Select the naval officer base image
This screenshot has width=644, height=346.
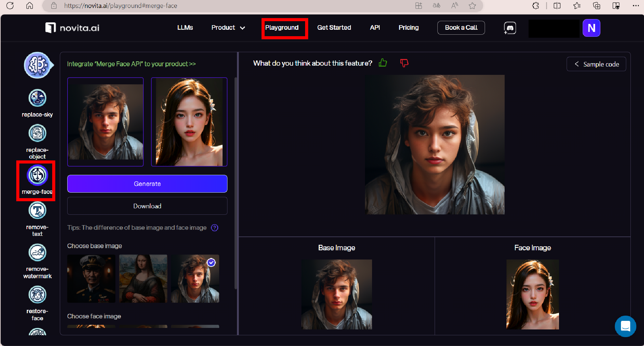(91, 279)
